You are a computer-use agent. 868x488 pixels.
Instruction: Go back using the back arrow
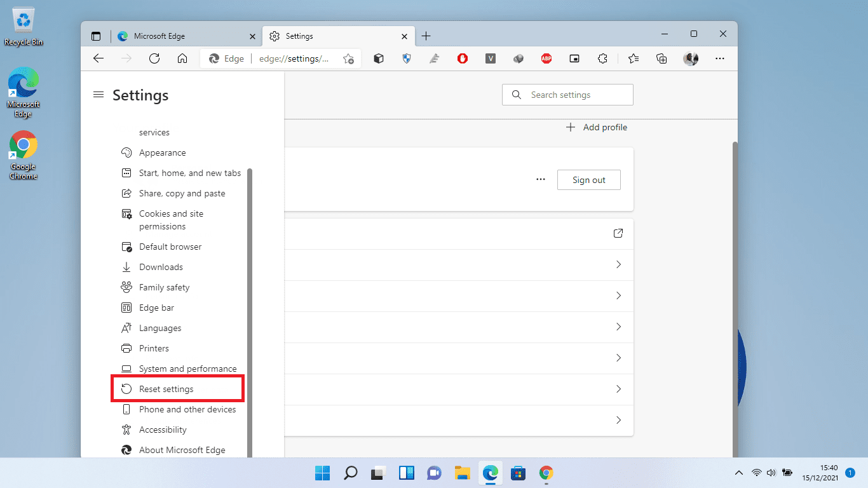point(98,58)
